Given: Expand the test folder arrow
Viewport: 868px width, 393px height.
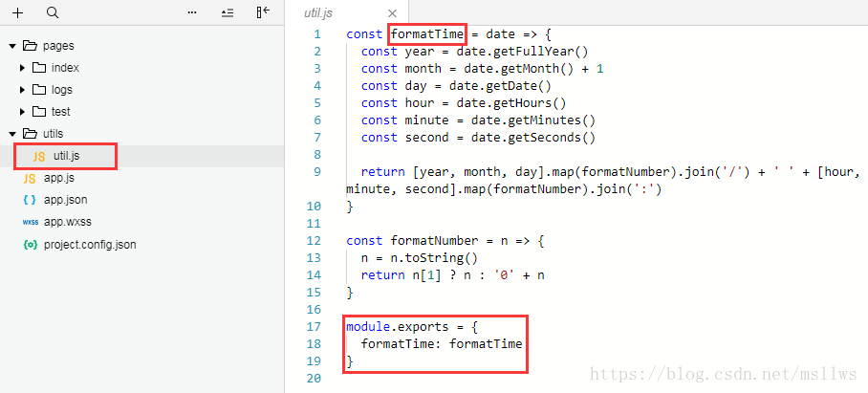Looking at the screenshot, I should pos(23,112).
